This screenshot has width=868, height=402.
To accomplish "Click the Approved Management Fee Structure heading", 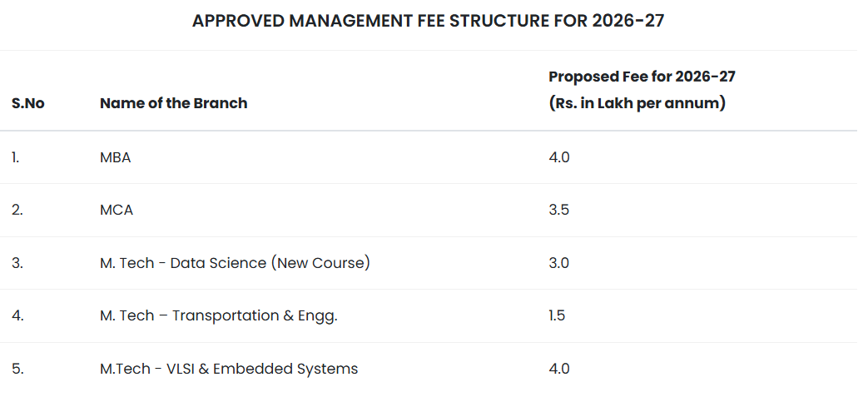I will (x=428, y=21).
